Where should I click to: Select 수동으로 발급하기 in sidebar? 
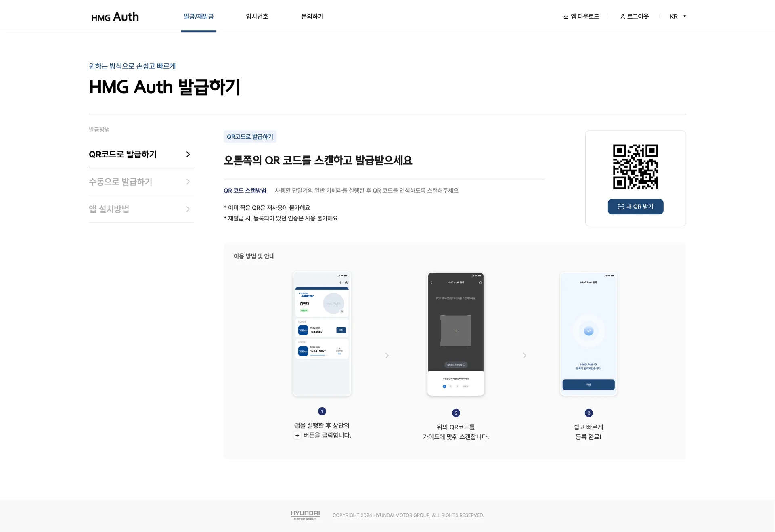141,182
